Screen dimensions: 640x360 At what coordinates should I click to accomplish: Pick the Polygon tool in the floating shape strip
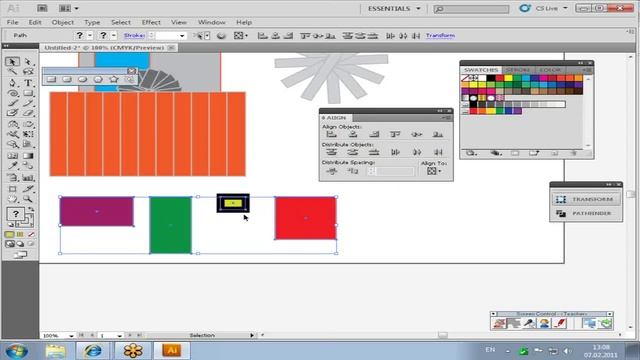click(x=98, y=79)
